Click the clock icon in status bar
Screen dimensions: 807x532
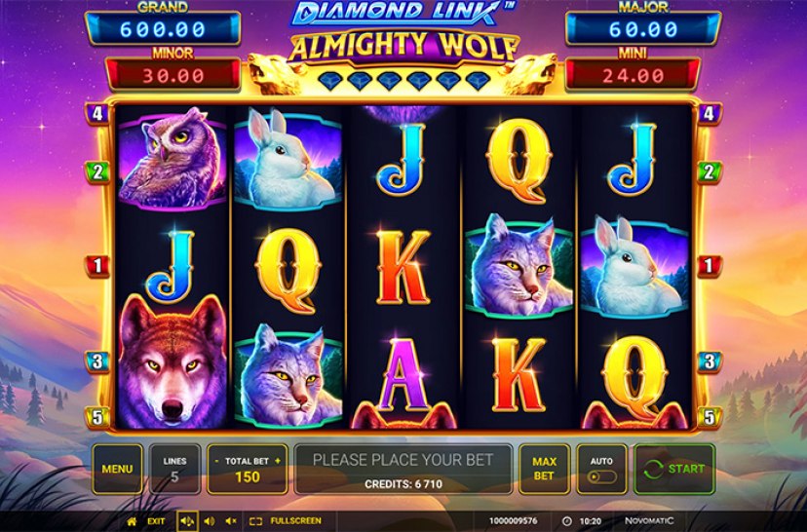point(566,521)
